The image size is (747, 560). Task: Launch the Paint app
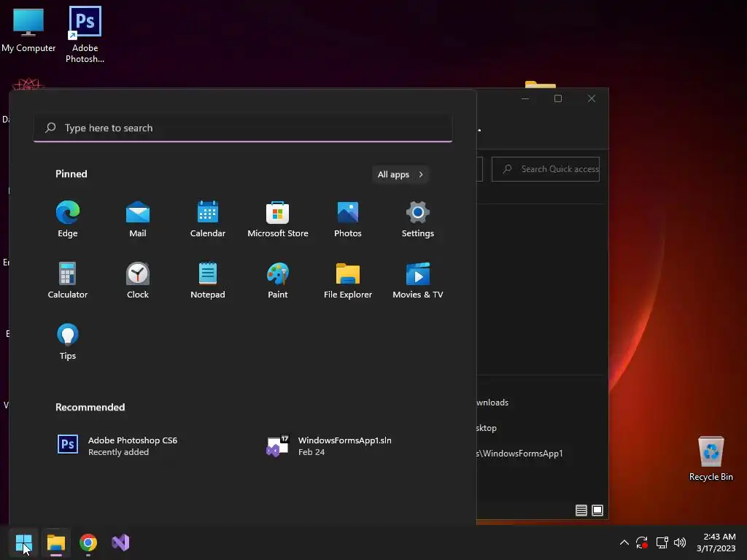coord(278,281)
